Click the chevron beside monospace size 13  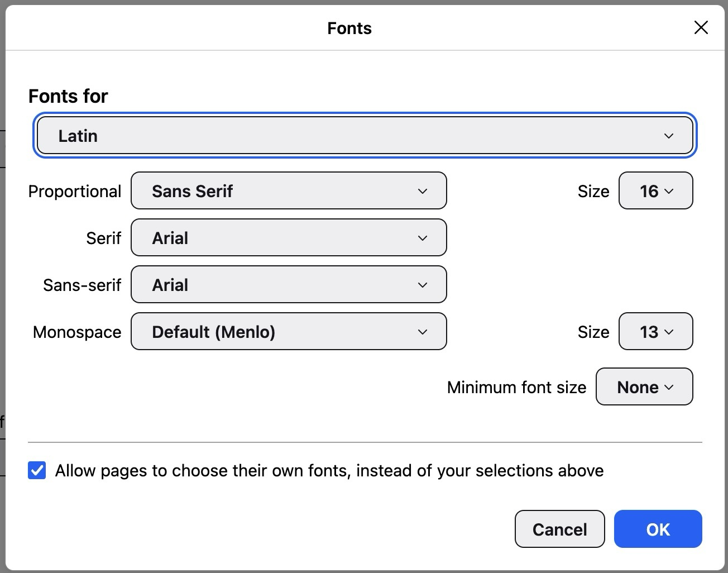pyautogui.click(x=669, y=332)
